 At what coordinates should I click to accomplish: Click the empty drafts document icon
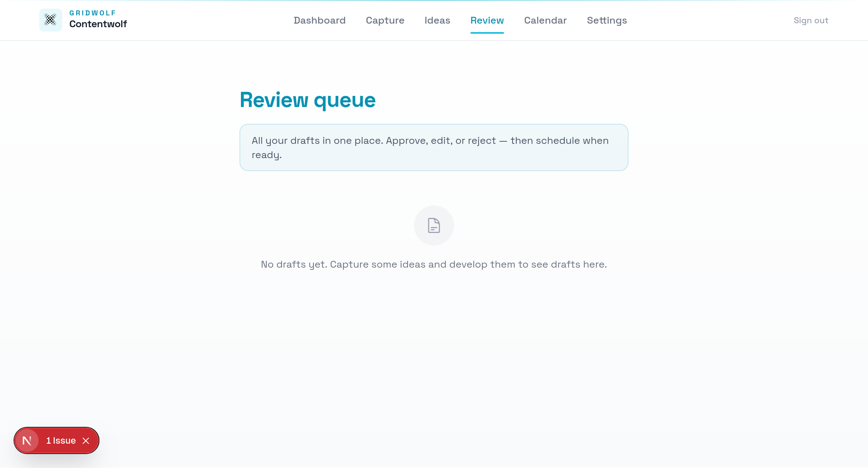click(434, 225)
